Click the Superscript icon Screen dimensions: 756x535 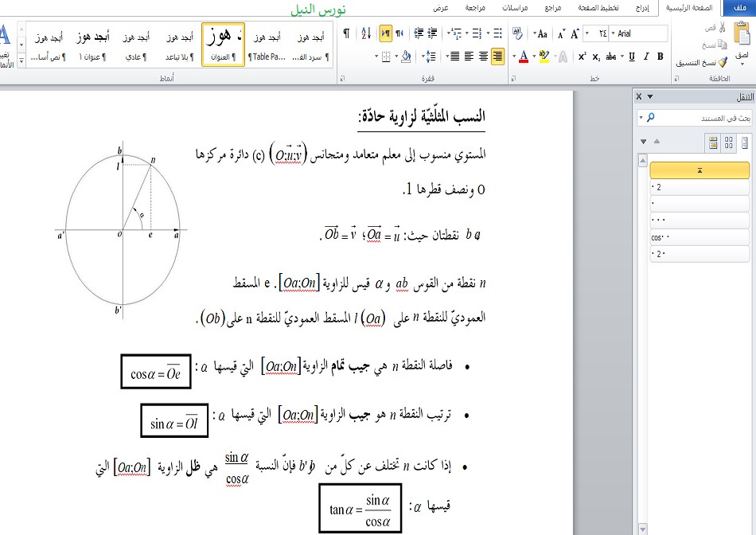point(583,57)
